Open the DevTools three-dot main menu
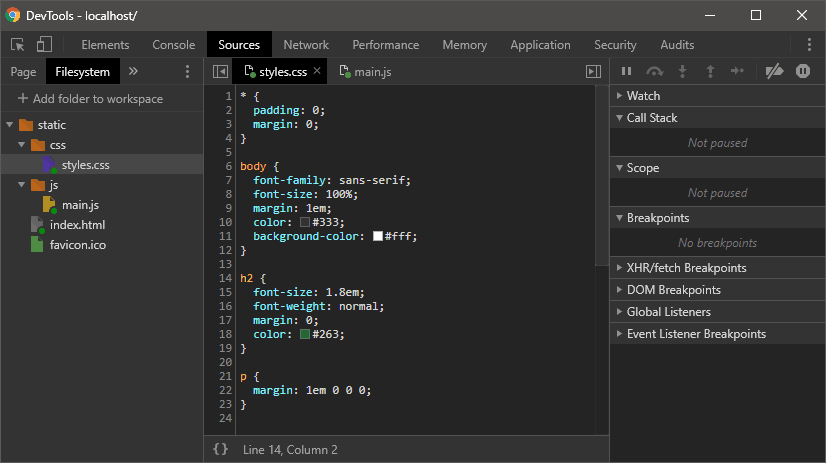 (809, 45)
